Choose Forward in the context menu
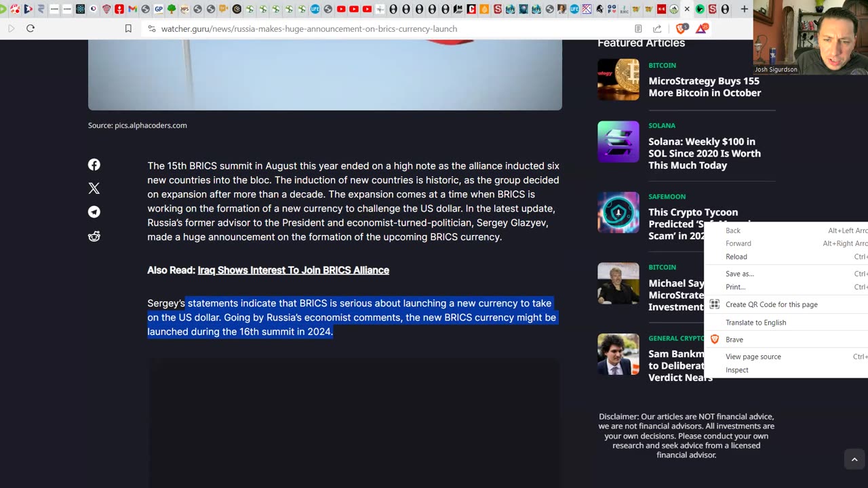The height and width of the screenshot is (488, 868). click(786, 243)
